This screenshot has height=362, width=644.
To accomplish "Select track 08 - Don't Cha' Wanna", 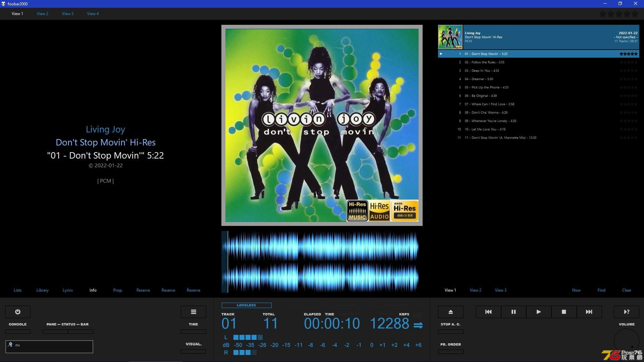I will (538, 112).
